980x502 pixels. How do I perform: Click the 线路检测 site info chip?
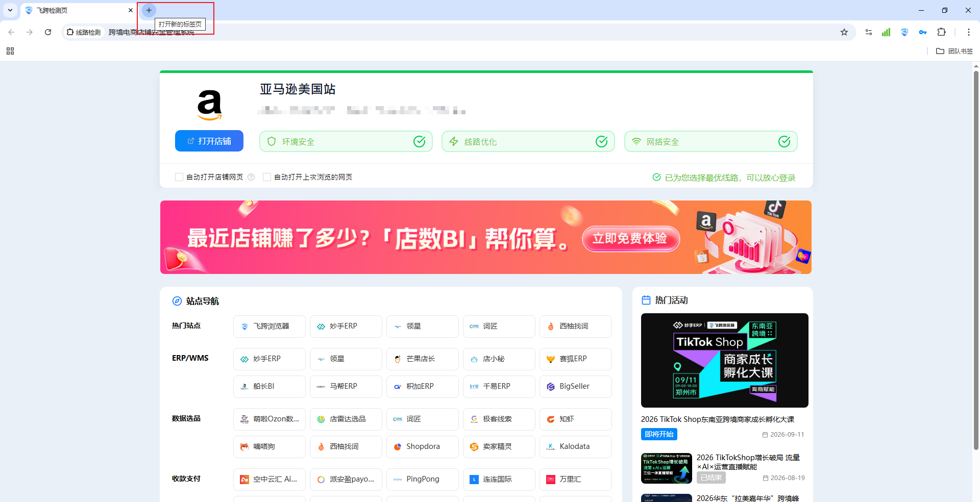(84, 32)
